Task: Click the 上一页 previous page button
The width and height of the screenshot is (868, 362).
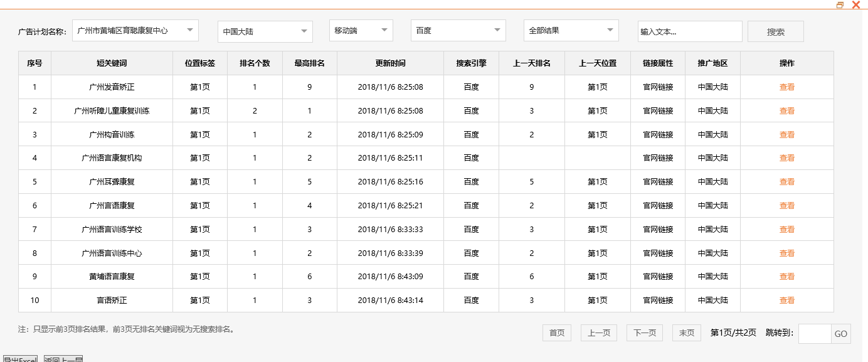Action: [x=598, y=333]
